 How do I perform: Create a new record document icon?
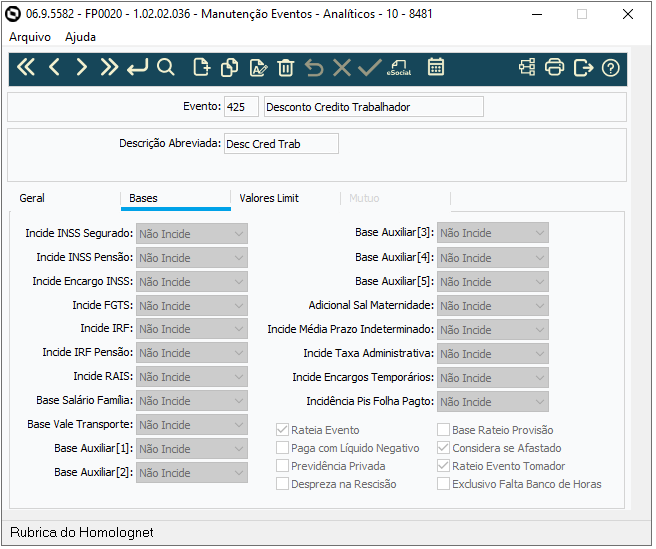point(202,67)
